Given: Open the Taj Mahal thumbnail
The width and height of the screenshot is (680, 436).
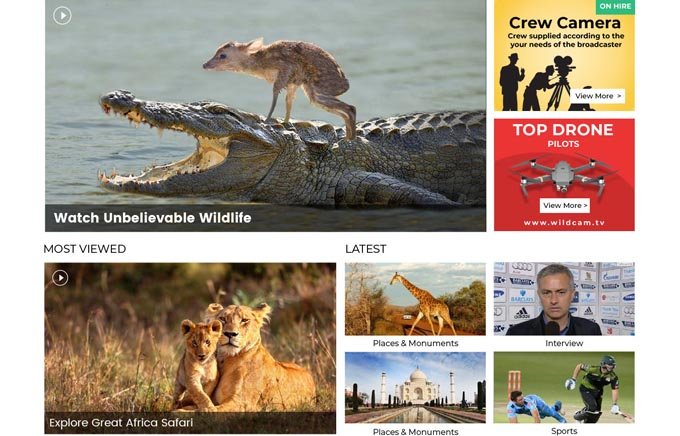Looking at the screenshot, I should point(415,387).
